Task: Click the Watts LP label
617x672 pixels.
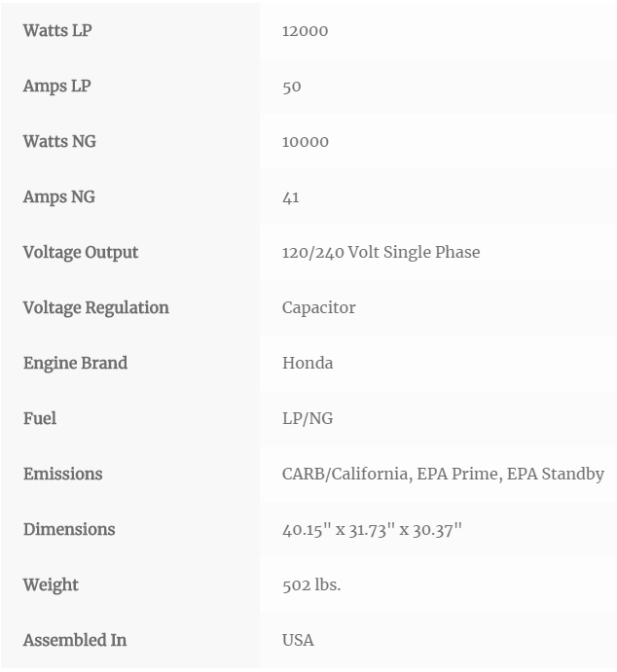Action: tap(57, 31)
